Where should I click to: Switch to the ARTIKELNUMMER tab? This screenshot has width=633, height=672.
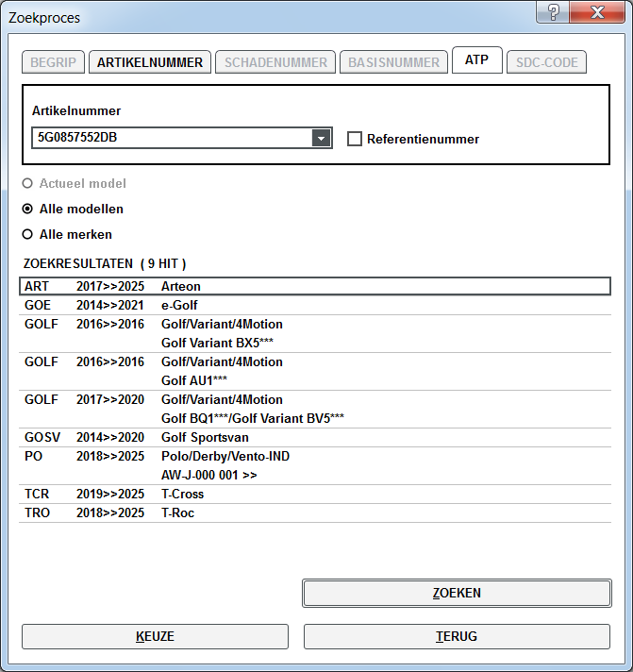click(150, 62)
